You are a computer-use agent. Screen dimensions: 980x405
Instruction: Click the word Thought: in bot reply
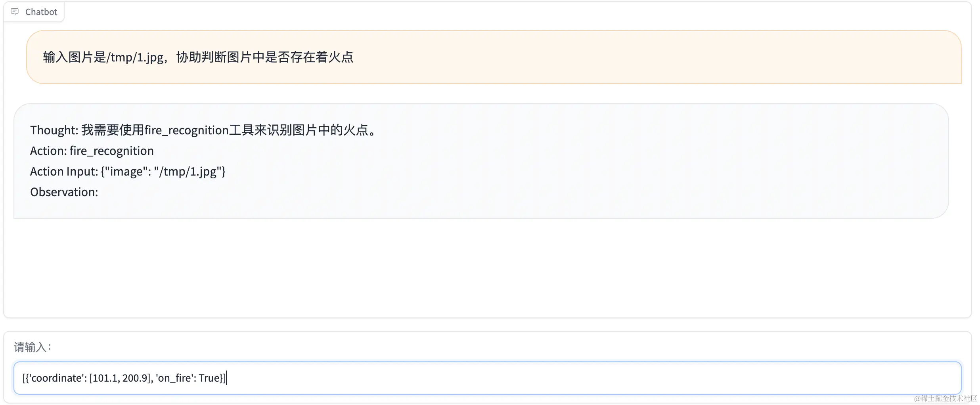point(54,130)
